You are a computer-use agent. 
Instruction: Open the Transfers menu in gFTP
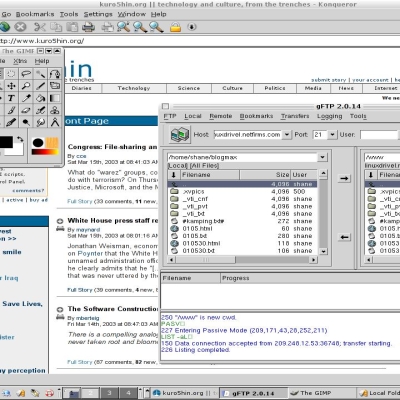point(295,116)
